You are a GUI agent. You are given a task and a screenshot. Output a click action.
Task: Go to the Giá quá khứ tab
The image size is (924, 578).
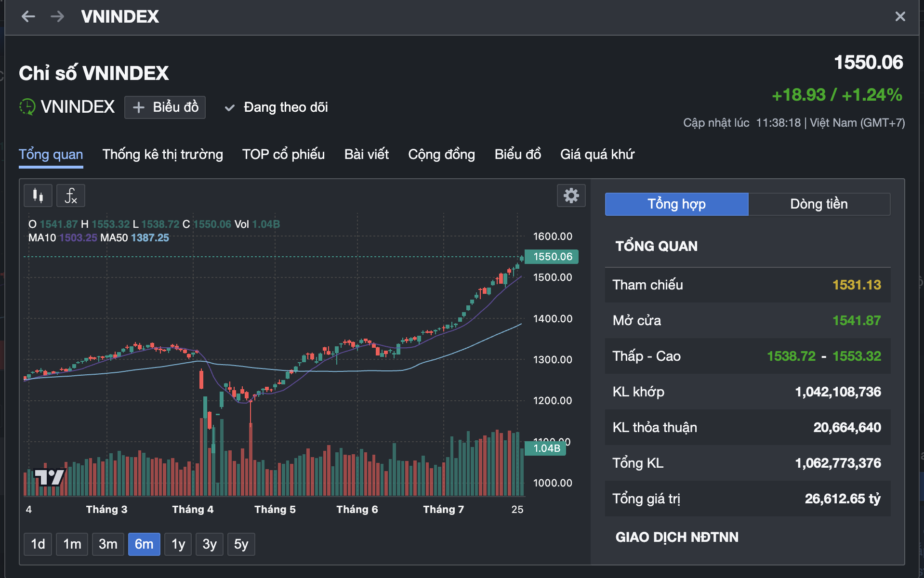point(597,155)
